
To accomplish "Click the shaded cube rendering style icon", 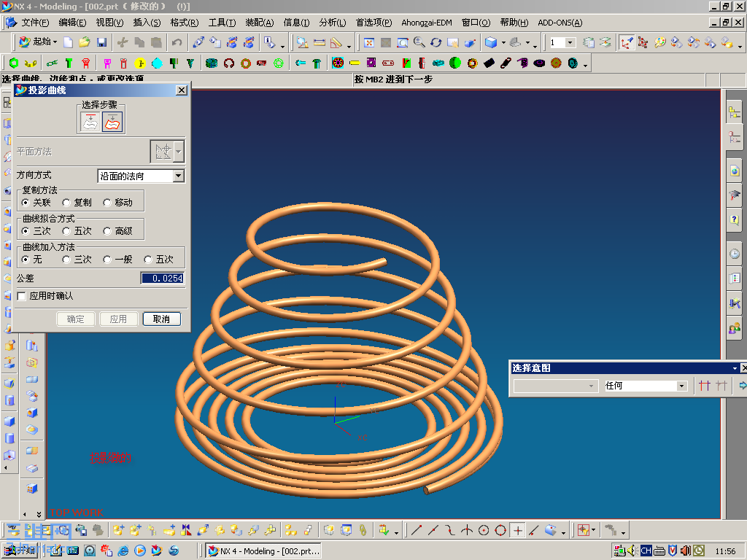I will 491,42.
